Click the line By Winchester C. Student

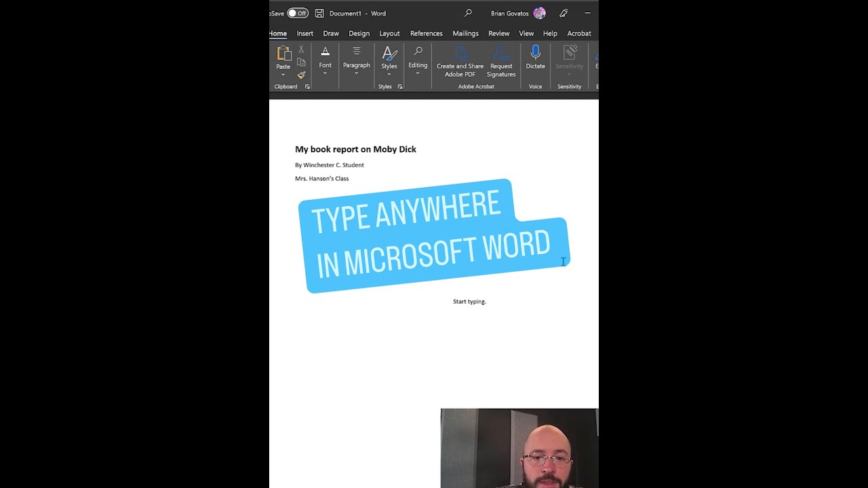[330, 165]
